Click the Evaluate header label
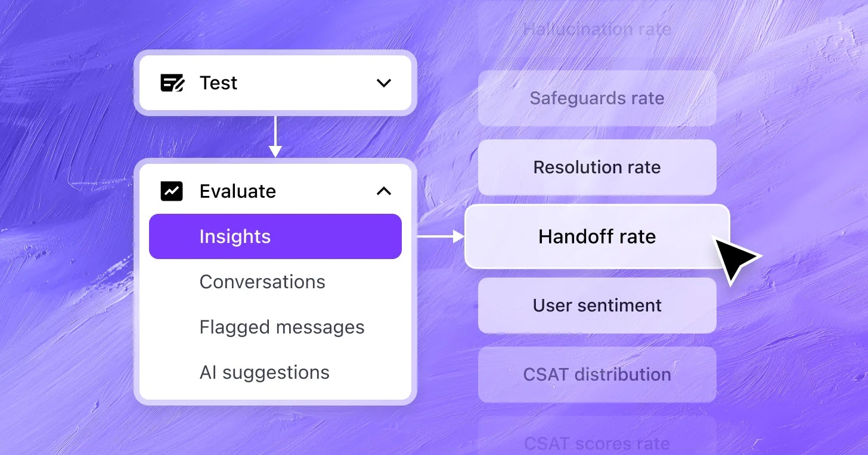The height and width of the screenshot is (455, 868). point(237,191)
